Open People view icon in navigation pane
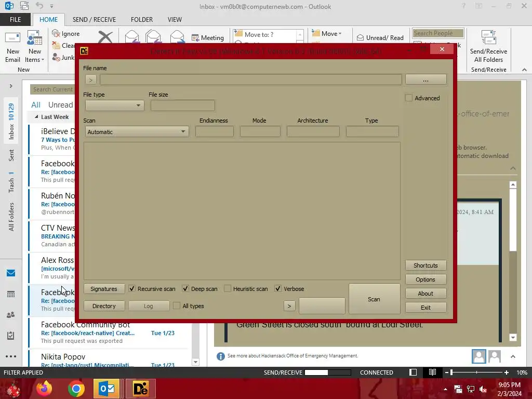Viewport: 532px width, 399px height. pos(11,315)
